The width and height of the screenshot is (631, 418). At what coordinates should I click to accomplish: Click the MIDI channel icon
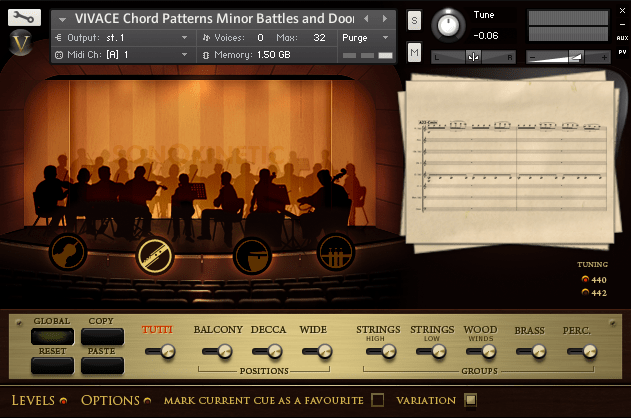59,55
